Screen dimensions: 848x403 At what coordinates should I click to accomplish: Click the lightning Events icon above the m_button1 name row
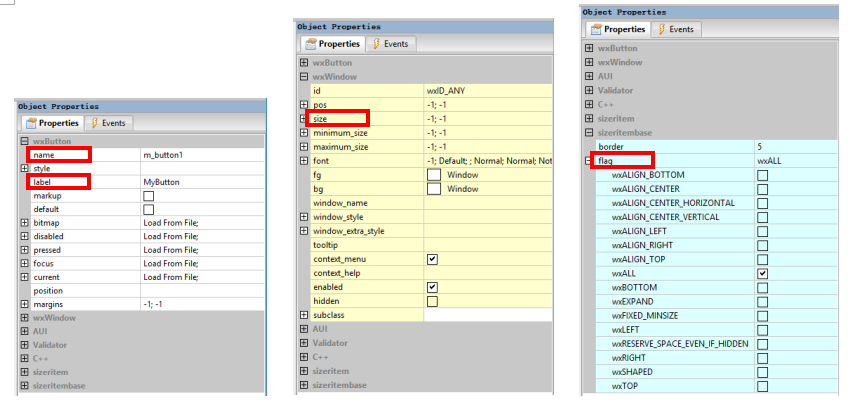point(95,123)
